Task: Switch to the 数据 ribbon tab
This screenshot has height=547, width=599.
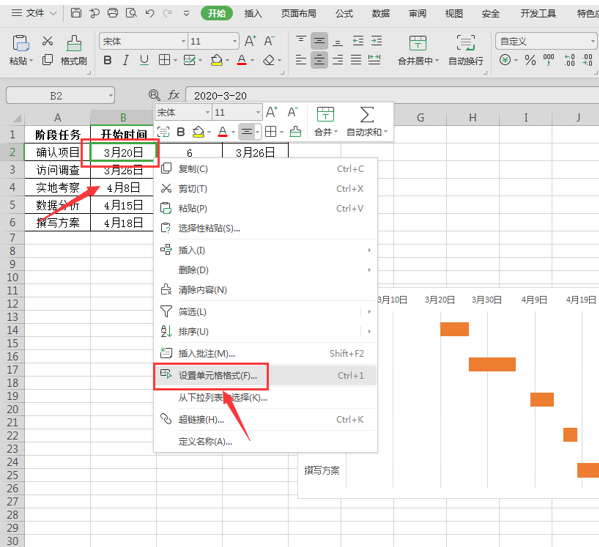Action: coord(381,14)
